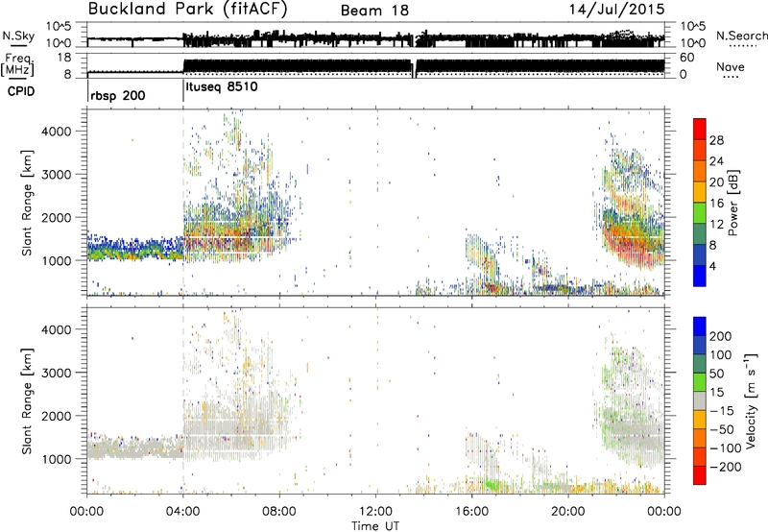Screen dimensions: 768x532
Task: Select the -100 value on Velocity scale
Action: pyautogui.click(x=726, y=448)
